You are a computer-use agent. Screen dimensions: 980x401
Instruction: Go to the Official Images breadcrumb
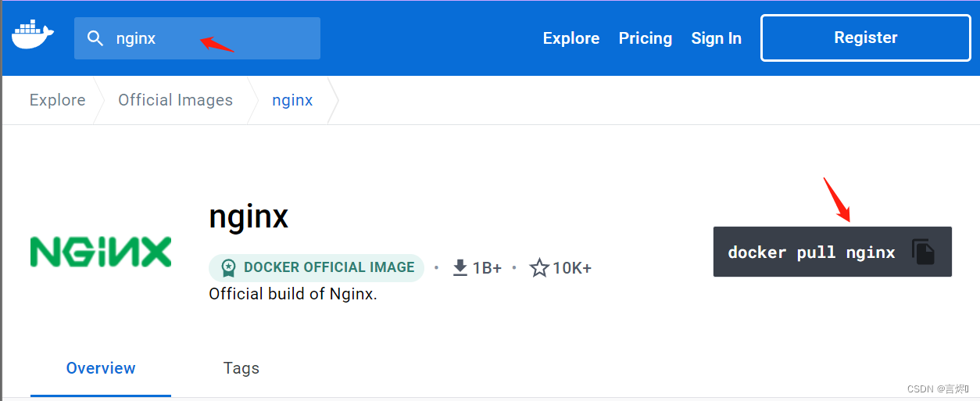click(x=175, y=100)
